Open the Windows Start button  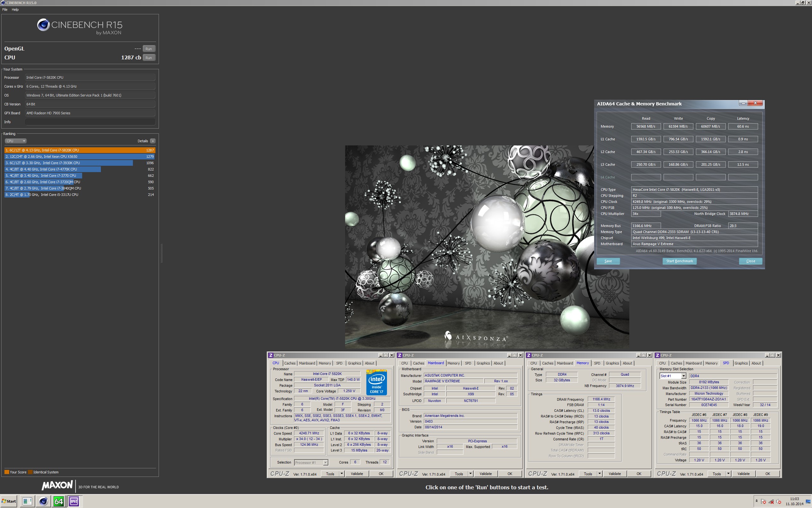[x=9, y=501]
